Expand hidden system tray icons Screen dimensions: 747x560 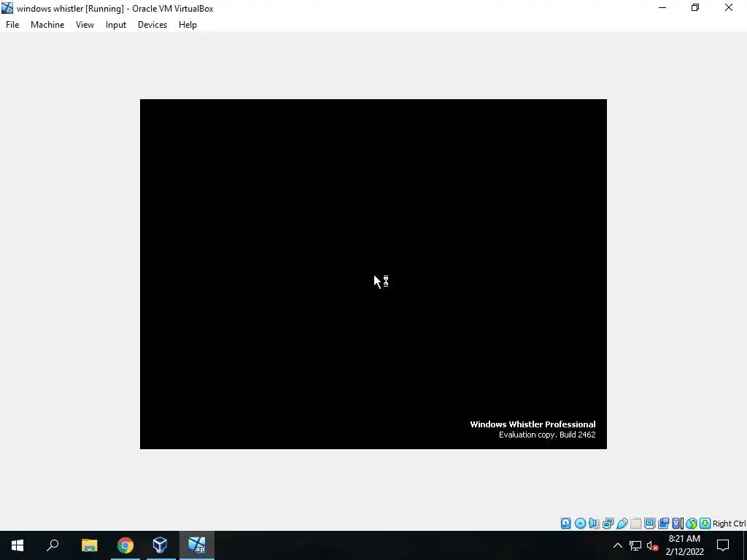tap(617, 545)
